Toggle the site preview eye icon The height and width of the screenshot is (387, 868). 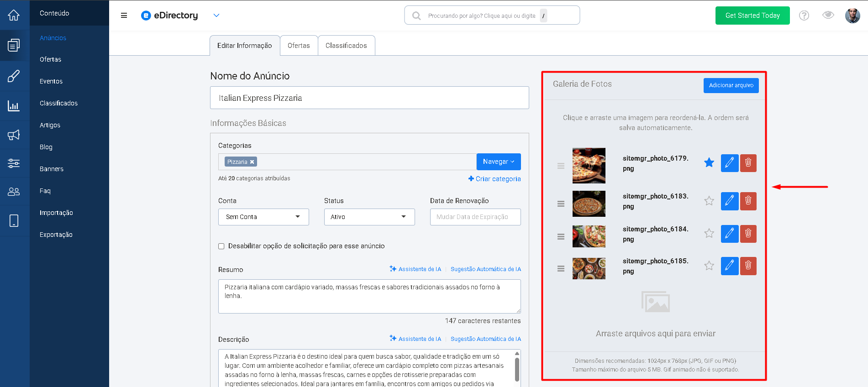tap(828, 15)
